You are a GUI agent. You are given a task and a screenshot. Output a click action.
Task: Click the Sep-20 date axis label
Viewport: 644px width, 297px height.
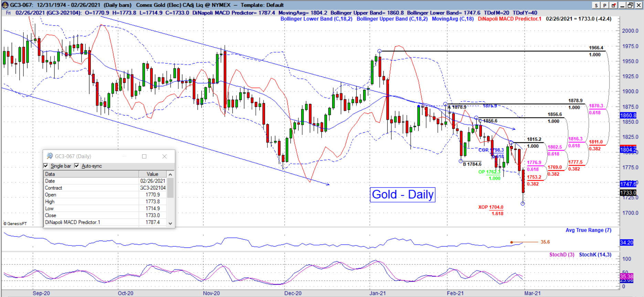tap(41, 293)
